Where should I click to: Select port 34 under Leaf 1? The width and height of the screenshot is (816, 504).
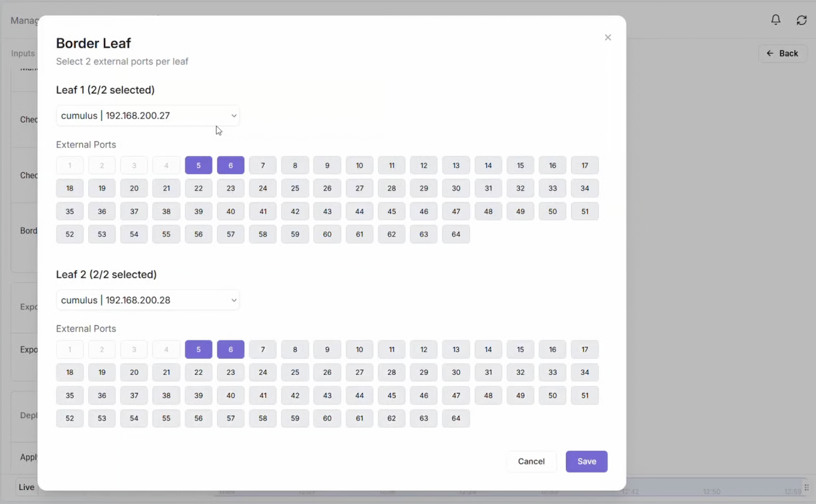tap(584, 188)
